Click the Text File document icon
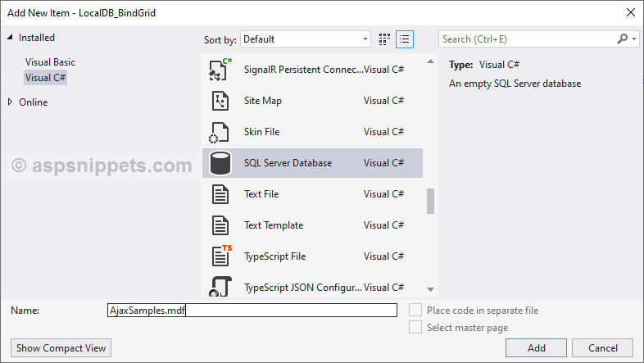The width and height of the screenshot is (644, 363). [x=220, y=194]
